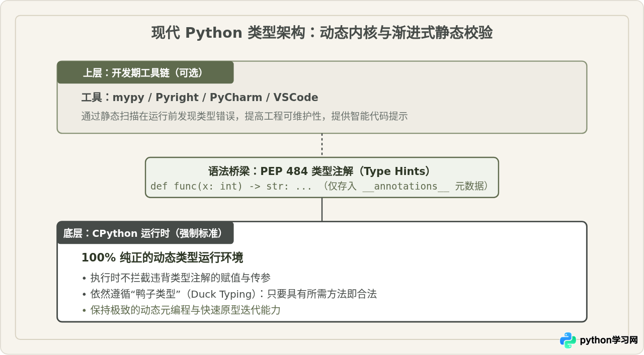The height and width of the screenshot is (355, 644).
Task: Click the heading 100% 纯正的动态类型运行环境
Action: pos(163,258)
